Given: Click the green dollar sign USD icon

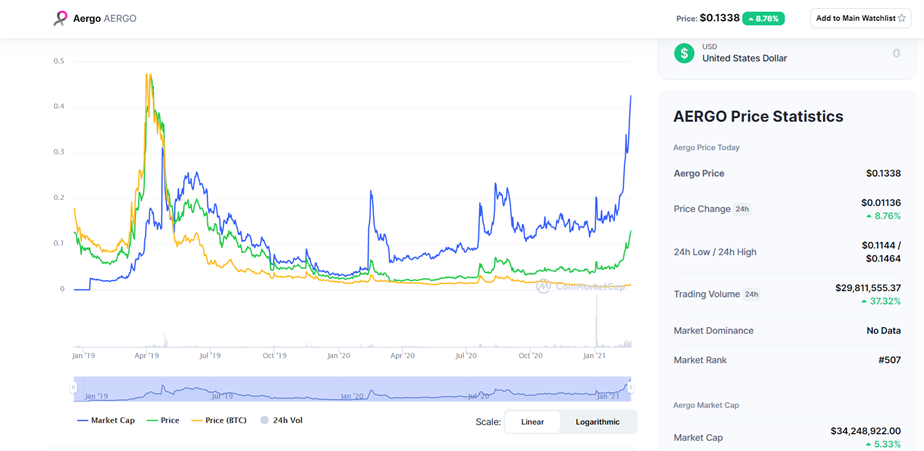Looking at the screenshot, I should (684, 53).
